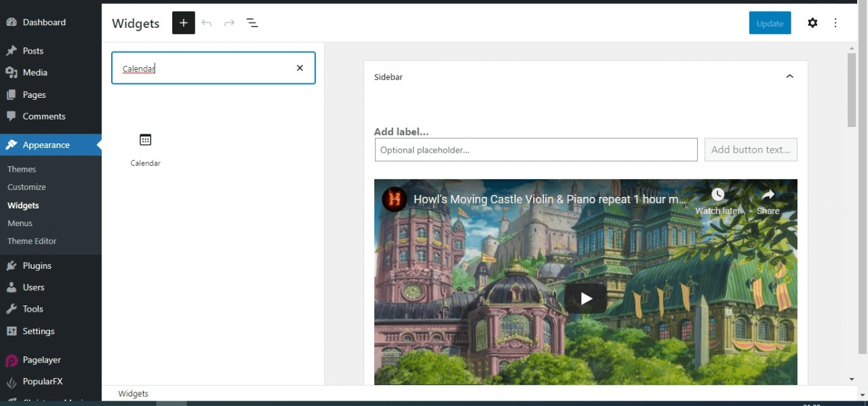868x406 pixels.
Task: Click the Redo arrow icon
Action: click(229, 22)
